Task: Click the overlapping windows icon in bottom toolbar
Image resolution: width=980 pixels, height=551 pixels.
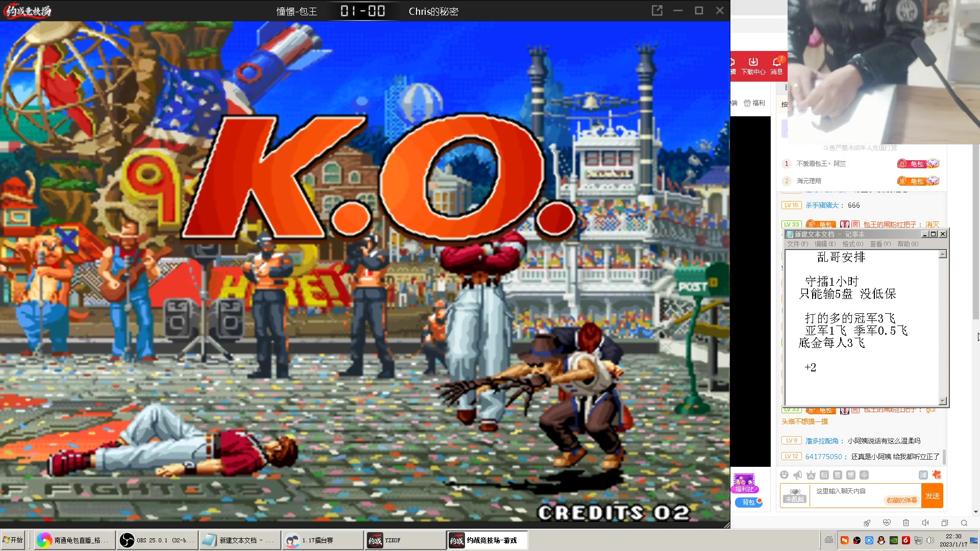Action: 945,523
